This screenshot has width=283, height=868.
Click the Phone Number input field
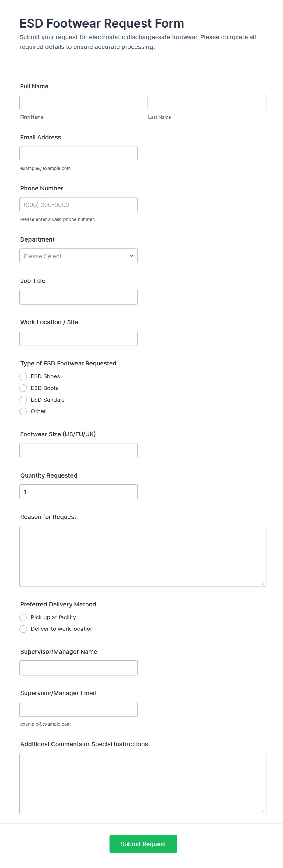[79, 204]
